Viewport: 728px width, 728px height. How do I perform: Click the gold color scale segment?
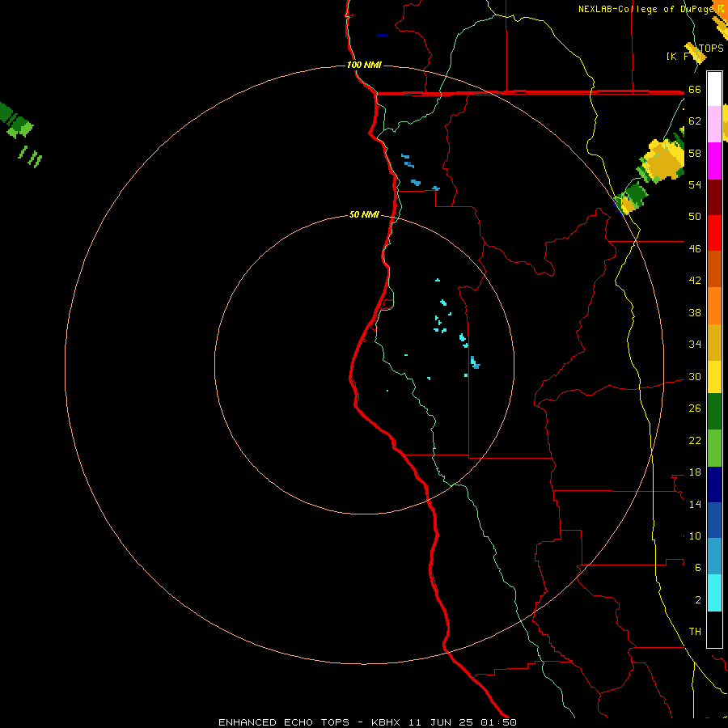pos(714,342)
